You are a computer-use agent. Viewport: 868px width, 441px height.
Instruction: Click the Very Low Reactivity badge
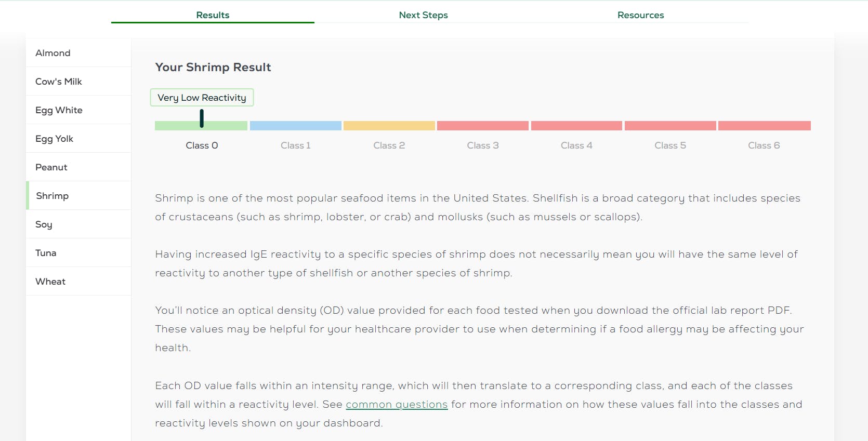tap(202, 98)
